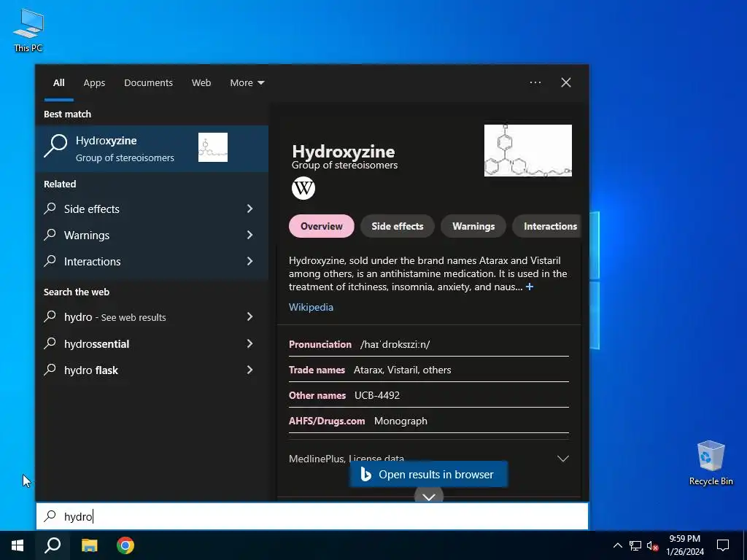Expand the hydro flask suggestion arrow
This screenshot has height=560, width=747.
(x=249, y=370)
